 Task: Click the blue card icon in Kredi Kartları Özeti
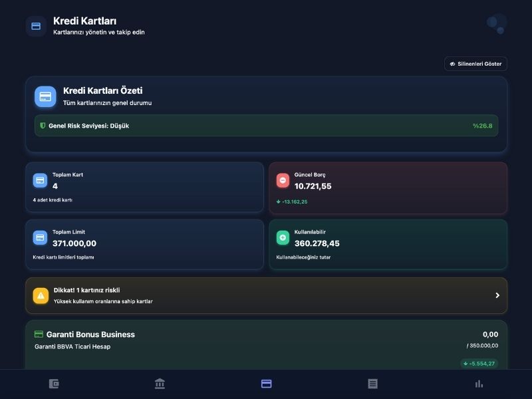(45, 96)
